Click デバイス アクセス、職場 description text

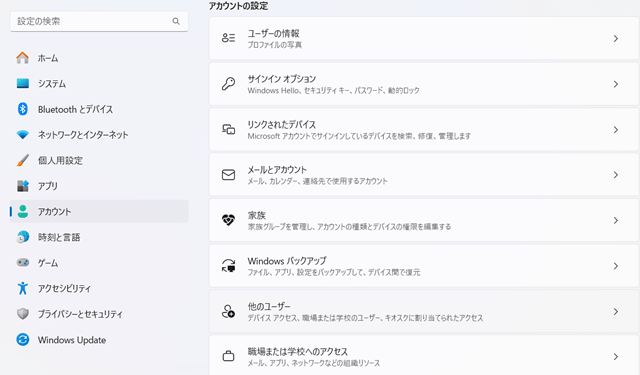pyautogui.click(x=365, y=318)
